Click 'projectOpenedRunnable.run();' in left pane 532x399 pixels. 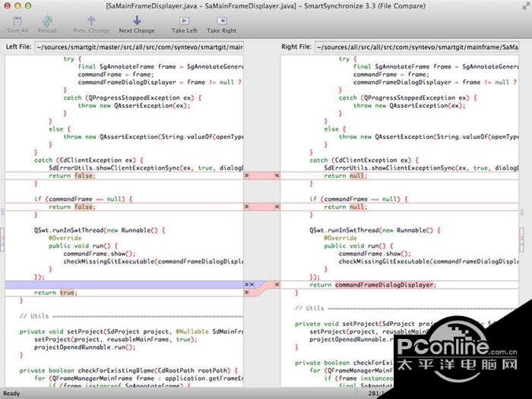(85, 347)
